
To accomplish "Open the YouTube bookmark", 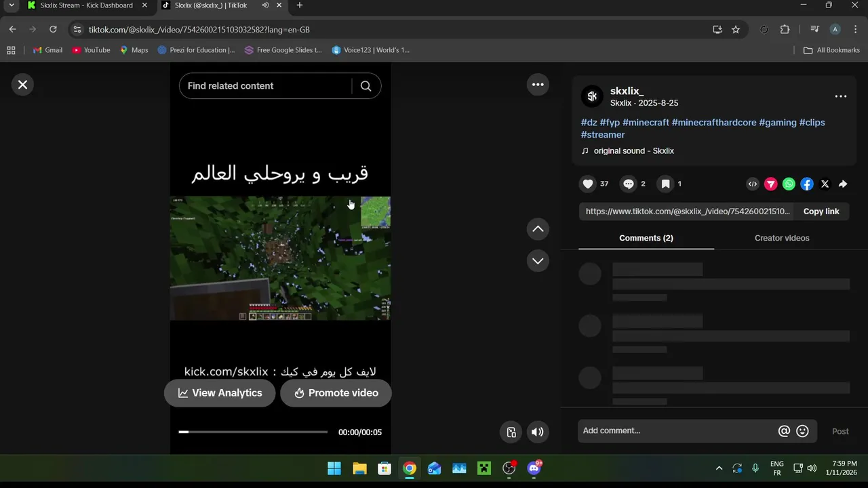I will pos(91,50).
